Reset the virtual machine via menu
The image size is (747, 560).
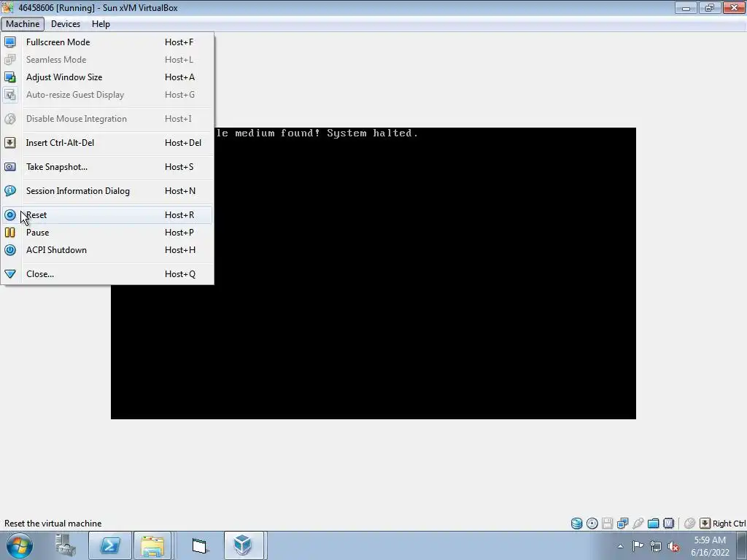107,215
